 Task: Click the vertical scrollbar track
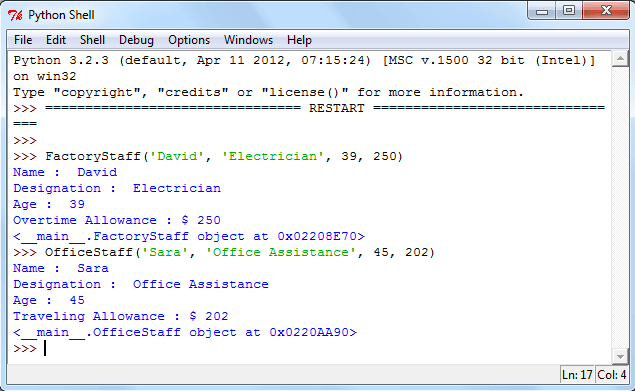[x=620, y=207]
